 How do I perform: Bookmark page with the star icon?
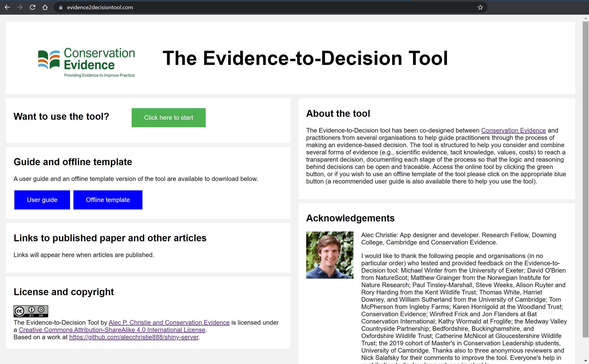click(480, 7)
